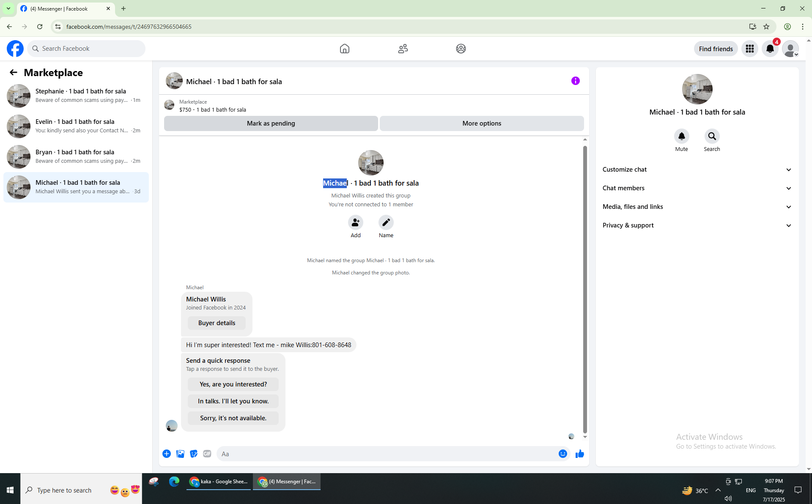Send a thumbs-up like
Viewport: 812px width, 504px height.
(580, 454)
